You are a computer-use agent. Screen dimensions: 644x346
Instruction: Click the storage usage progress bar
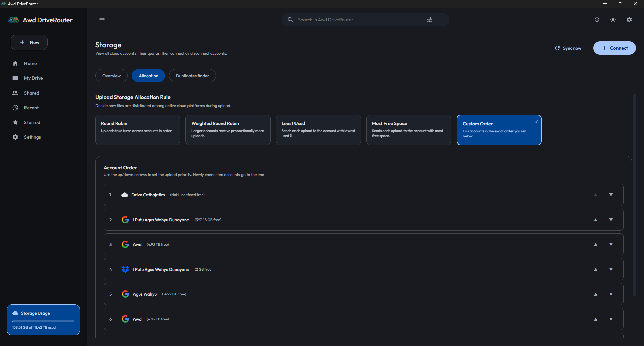click(43, 321)
